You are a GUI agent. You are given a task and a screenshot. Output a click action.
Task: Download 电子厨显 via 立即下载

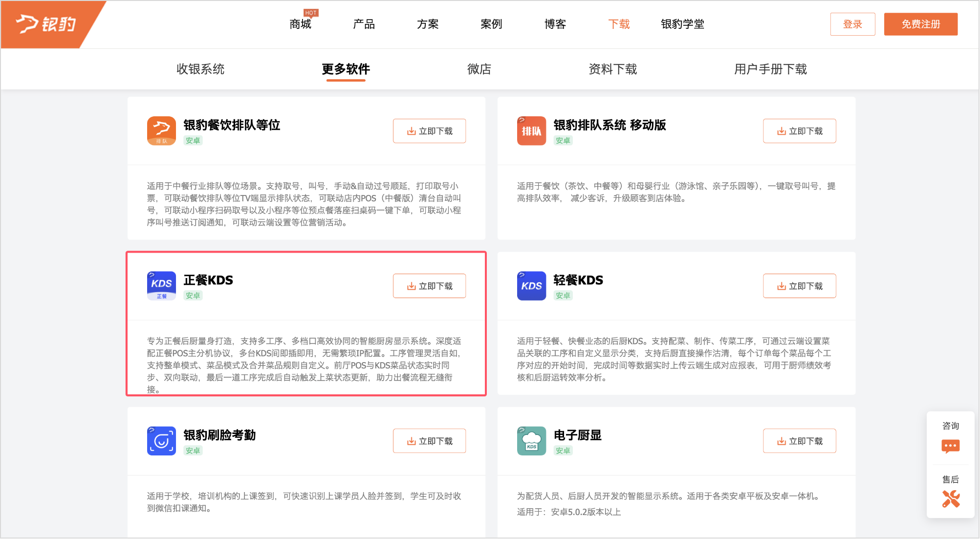799,441
